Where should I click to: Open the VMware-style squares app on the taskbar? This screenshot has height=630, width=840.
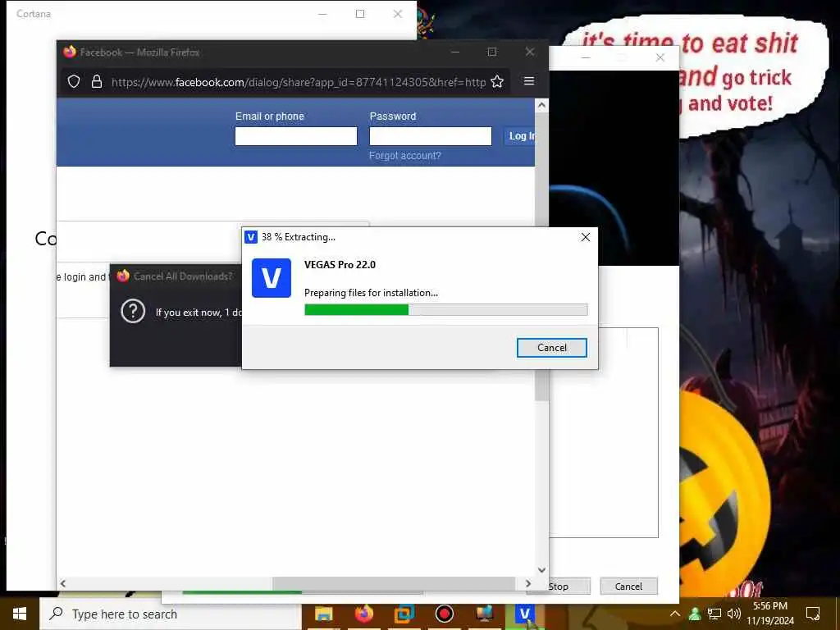404,614
